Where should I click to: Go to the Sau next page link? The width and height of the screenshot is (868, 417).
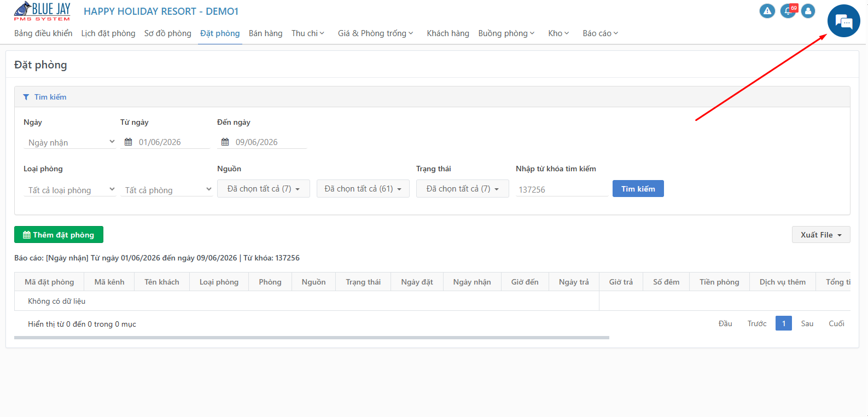pyautogui.click(x=807, y=323)
